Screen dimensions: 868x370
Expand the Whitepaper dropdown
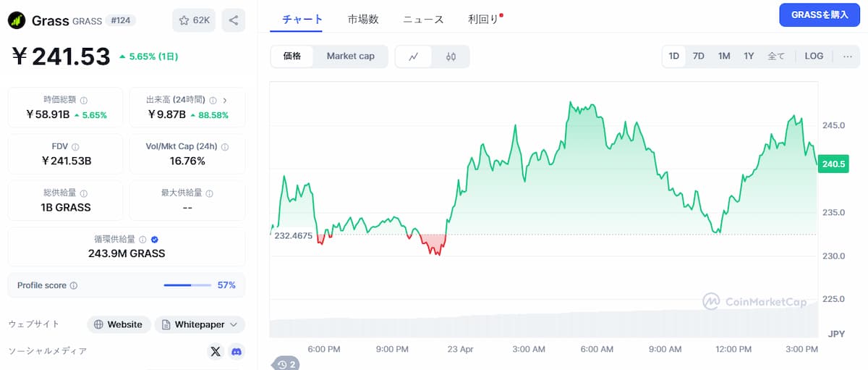[200, 324]
